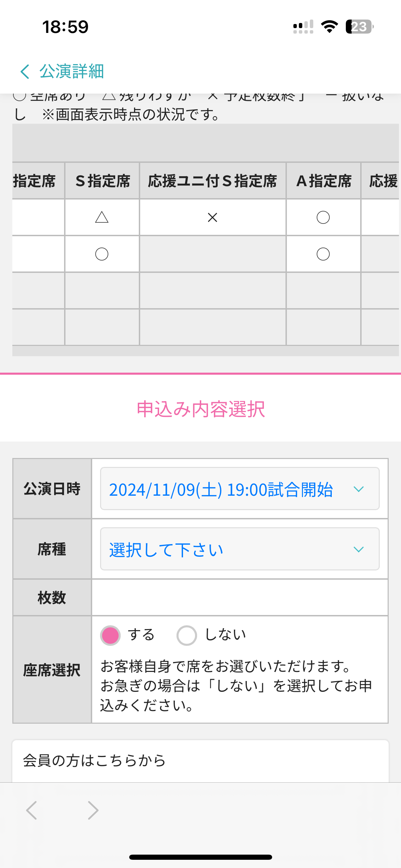Tap the browser back arrow at the bottom

[32, 810]
